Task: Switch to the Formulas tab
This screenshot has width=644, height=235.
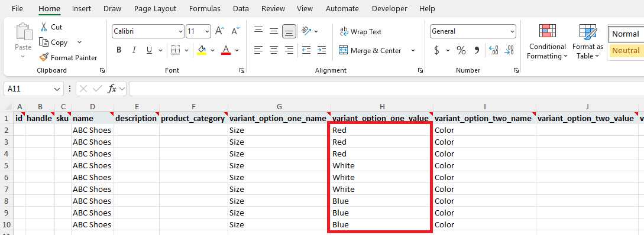Action: coord(205,9)
